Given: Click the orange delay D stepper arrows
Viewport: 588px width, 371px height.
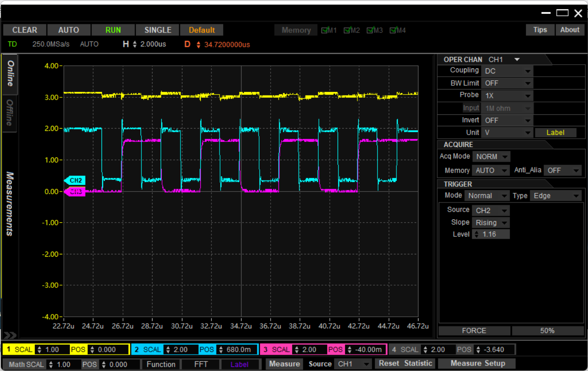Looking at the screenshot, I should pyautogui.click(x=198, y=45).
